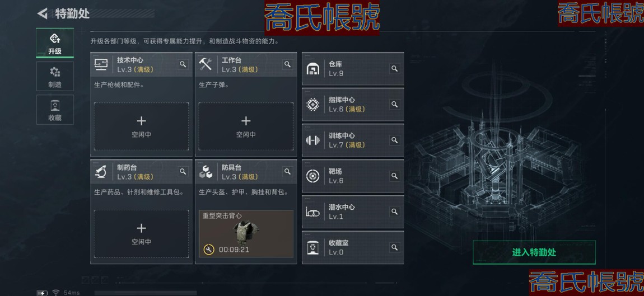Click magnifier icon on 防具台 card
This screenshot has width=644, height=296.
click(x=287, y=172)
